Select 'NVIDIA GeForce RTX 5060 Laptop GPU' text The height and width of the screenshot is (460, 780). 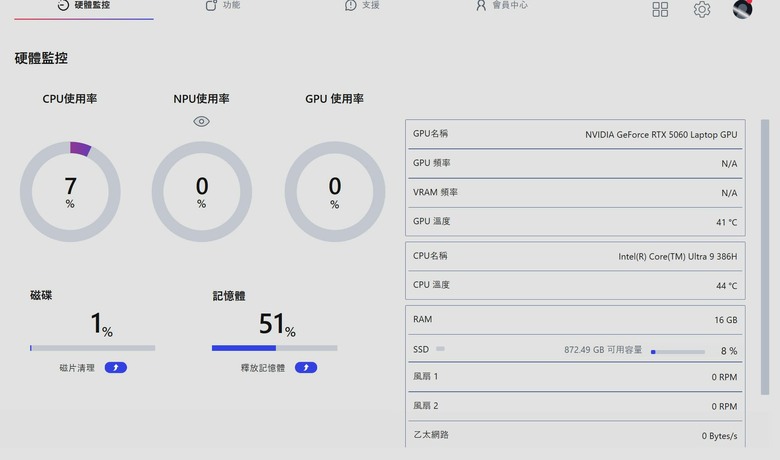click(x=661, y=134)
